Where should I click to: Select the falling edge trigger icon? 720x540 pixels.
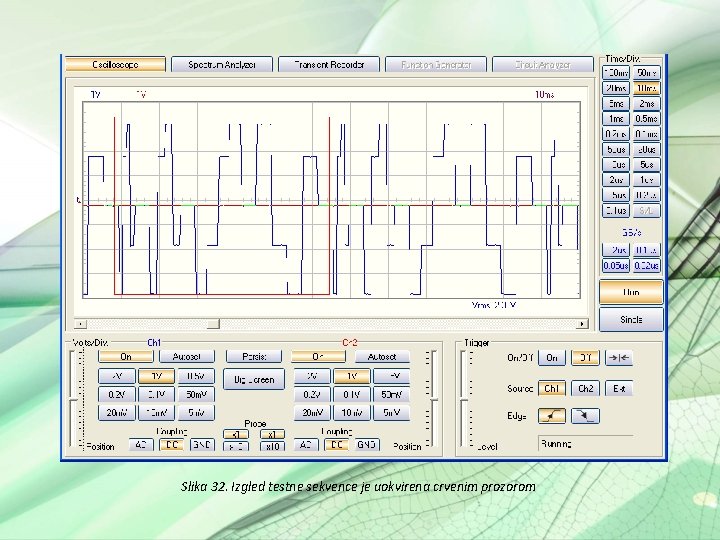tap(587, 415)
